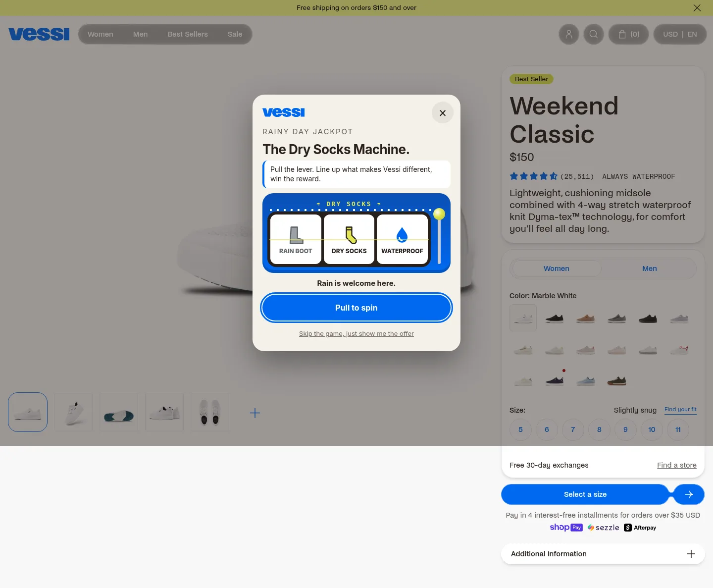
Task: Select size 7
Action: point(573,429)
